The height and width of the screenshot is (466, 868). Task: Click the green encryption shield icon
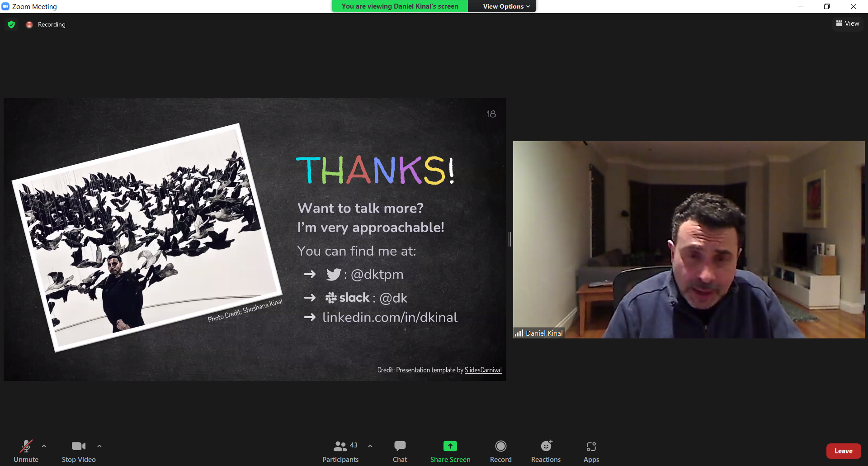tap(12, 24)
